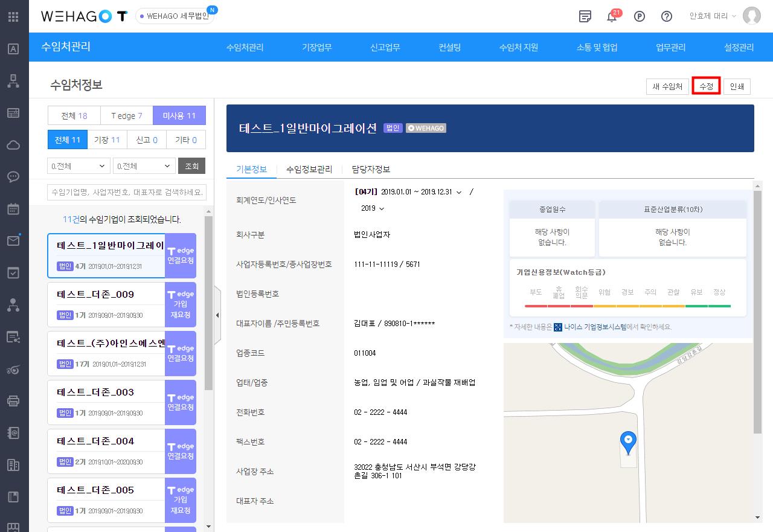Screen dimensions: 773x532
Task: Open the notes icon in header
Action: pos(585,16)
